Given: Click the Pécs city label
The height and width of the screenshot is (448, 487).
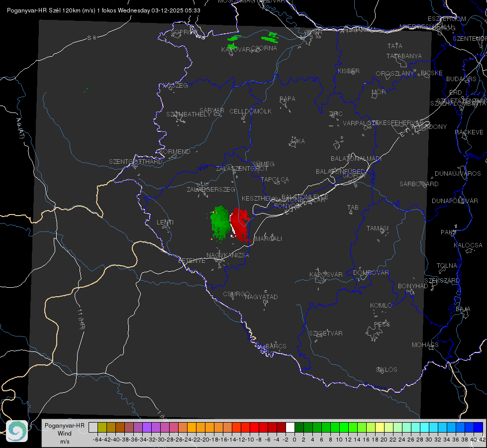Looking at the screenshot, I should tap(382, 324).
